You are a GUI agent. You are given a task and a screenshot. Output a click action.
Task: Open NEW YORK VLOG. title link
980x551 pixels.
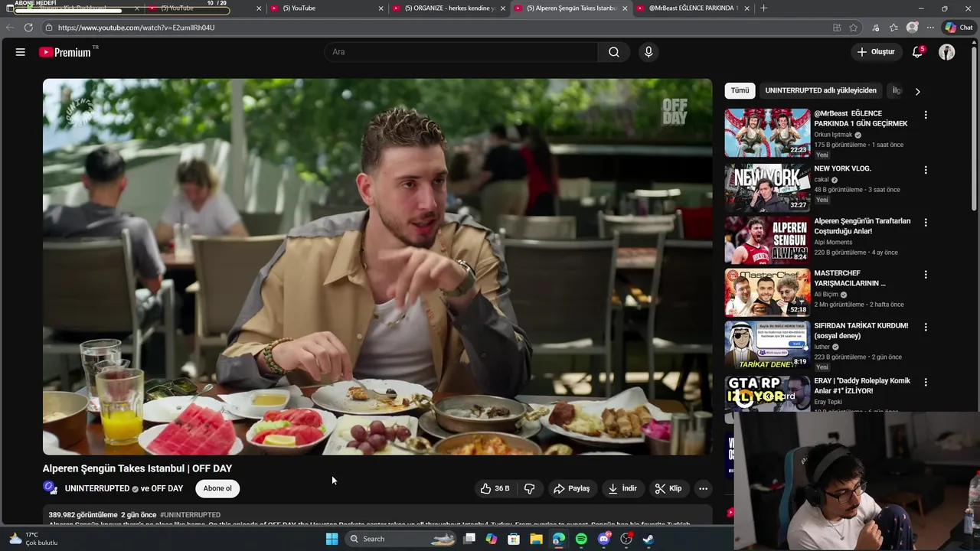tap(842, 168)
